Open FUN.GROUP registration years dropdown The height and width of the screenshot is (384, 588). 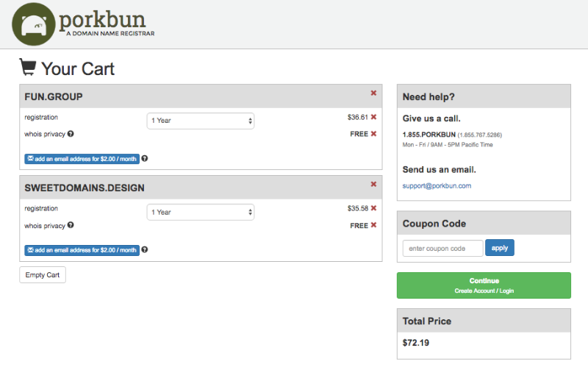coord(201,121)
